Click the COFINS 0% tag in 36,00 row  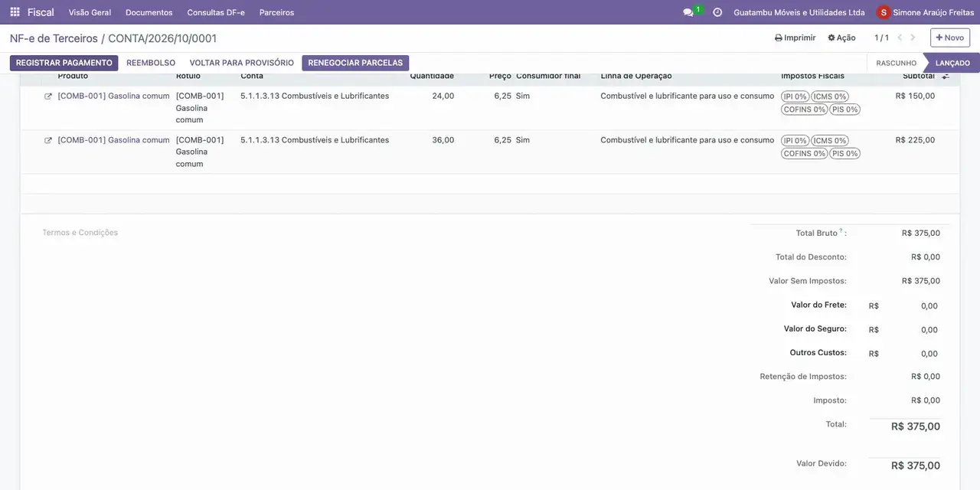[x=804, y=154]
